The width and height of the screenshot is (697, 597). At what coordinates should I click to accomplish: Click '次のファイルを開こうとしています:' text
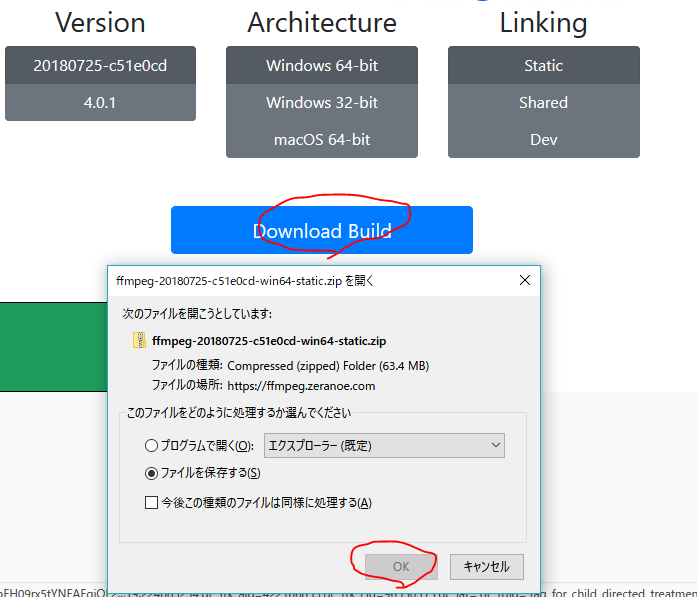197,314
